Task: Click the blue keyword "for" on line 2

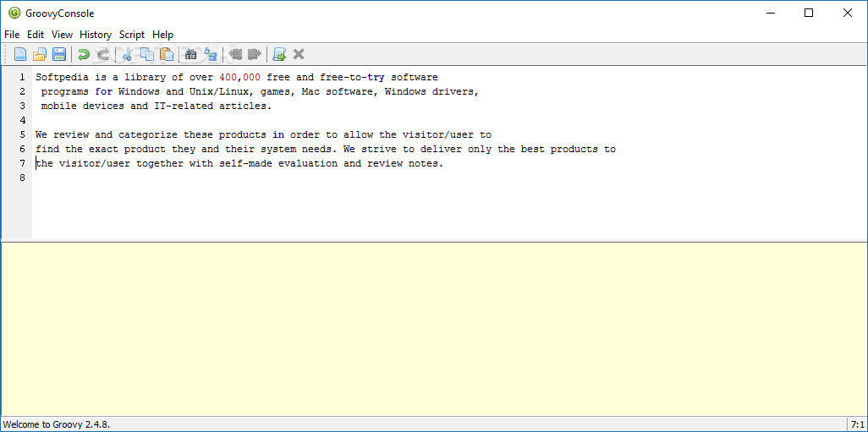Action: tap(103, 92)
